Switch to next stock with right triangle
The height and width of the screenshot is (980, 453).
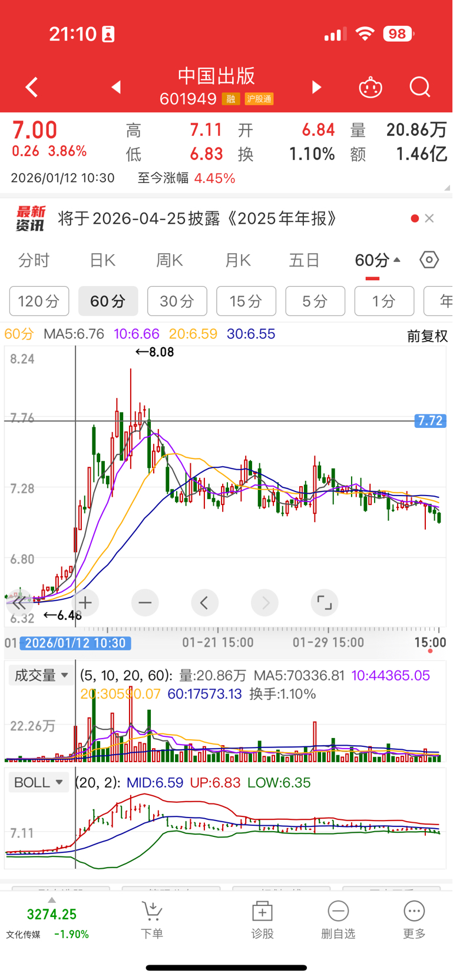tap(316, 87)
